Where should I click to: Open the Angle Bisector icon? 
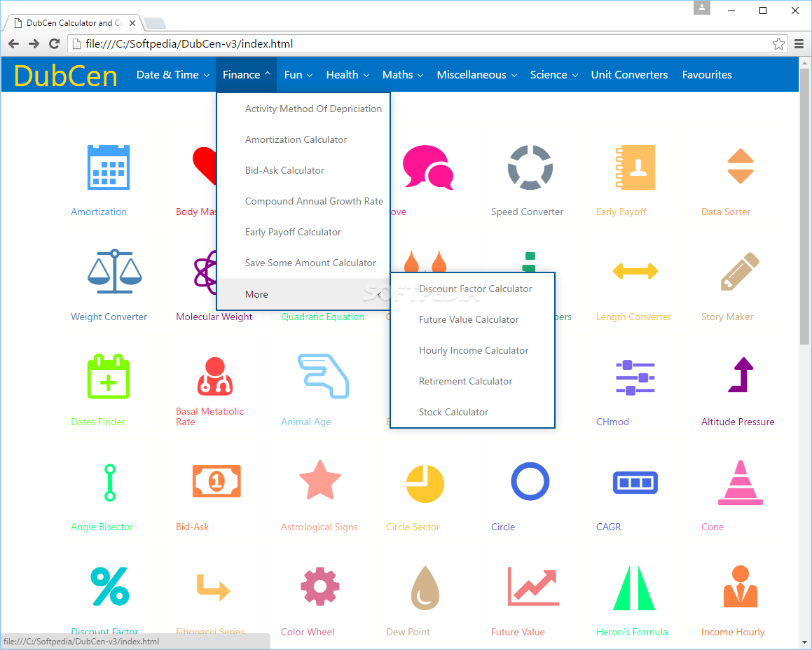110,483
